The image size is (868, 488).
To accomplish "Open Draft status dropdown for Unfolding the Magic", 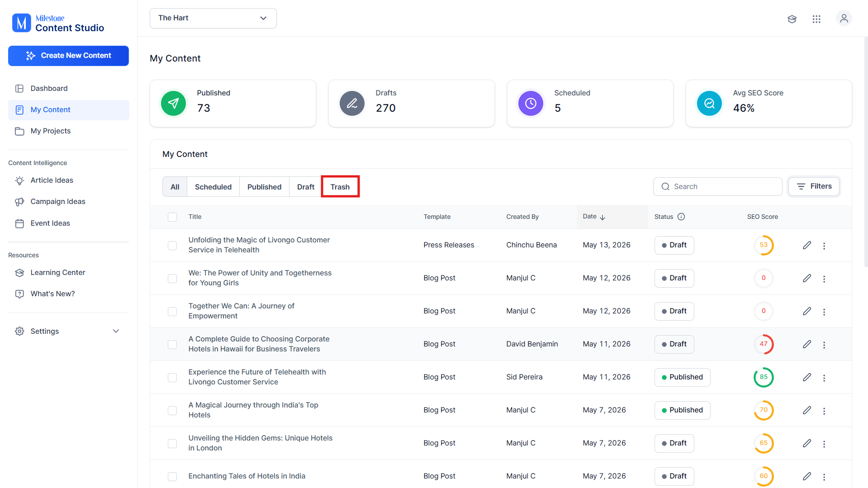I will coord(674,245).
